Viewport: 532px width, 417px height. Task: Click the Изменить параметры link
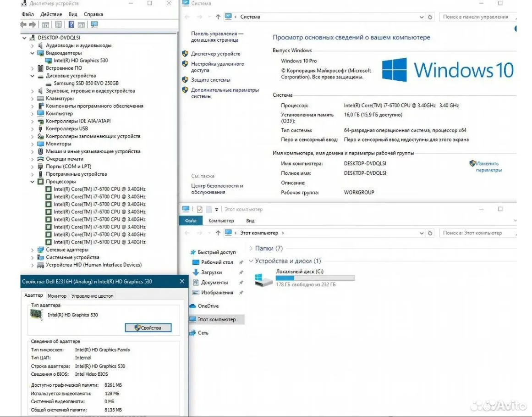pos(488,167)
